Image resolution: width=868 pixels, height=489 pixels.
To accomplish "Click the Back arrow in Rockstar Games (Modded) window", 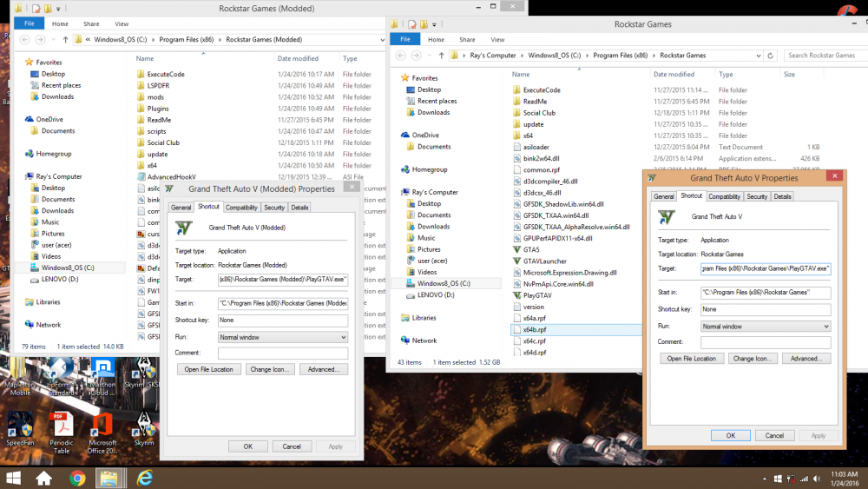I will pyautogui.click(x=25, y=39).
